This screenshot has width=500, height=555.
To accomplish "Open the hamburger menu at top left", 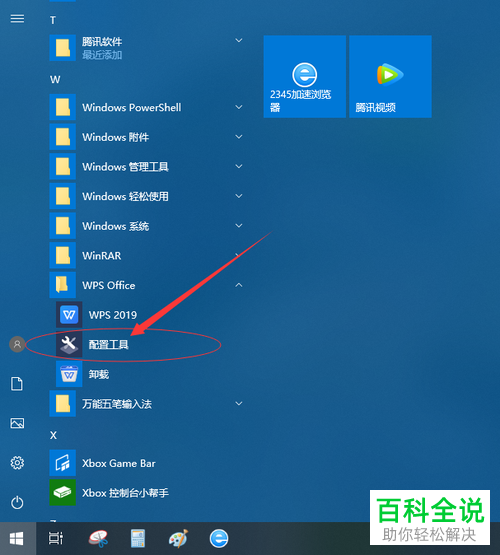I will click(x=17, y=19).
